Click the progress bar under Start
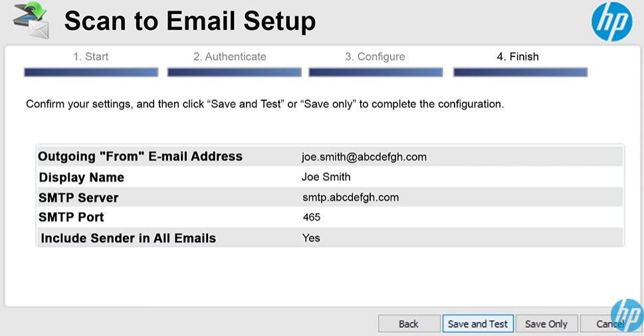The image size is (644, 336). [x=91, y=73]
